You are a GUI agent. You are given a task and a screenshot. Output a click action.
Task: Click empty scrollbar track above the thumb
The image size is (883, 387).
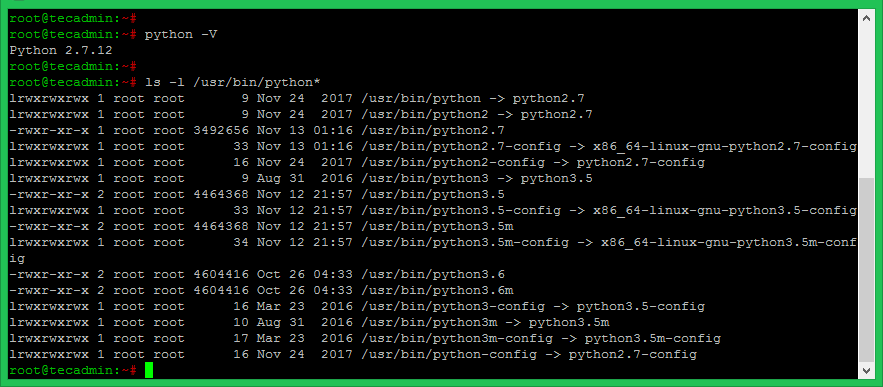(x=867, y=101)
